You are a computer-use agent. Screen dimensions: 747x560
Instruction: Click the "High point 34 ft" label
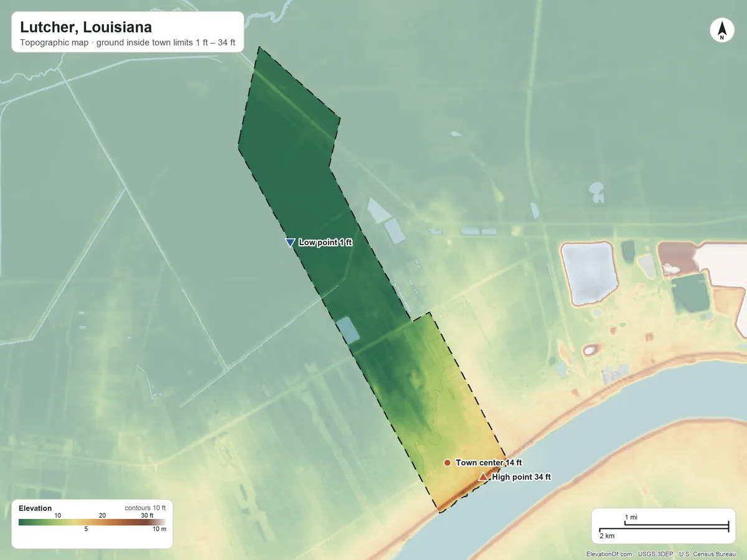pos(522,477)
